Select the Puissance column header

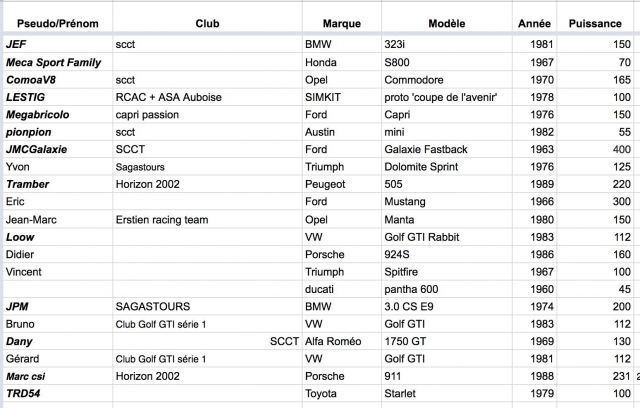(596, 22)
